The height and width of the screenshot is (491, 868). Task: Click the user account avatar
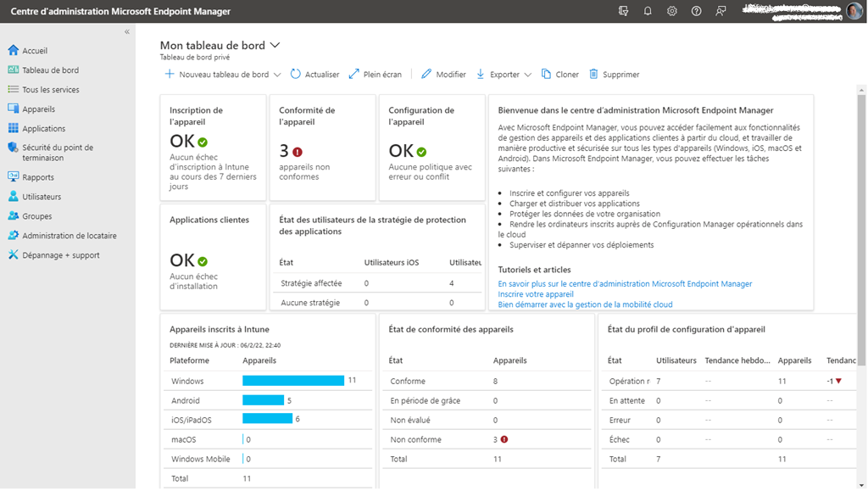[854, 11]
